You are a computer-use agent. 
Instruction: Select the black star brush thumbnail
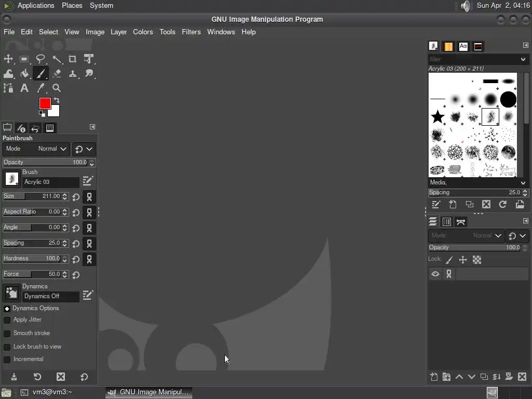coord(437,117)
